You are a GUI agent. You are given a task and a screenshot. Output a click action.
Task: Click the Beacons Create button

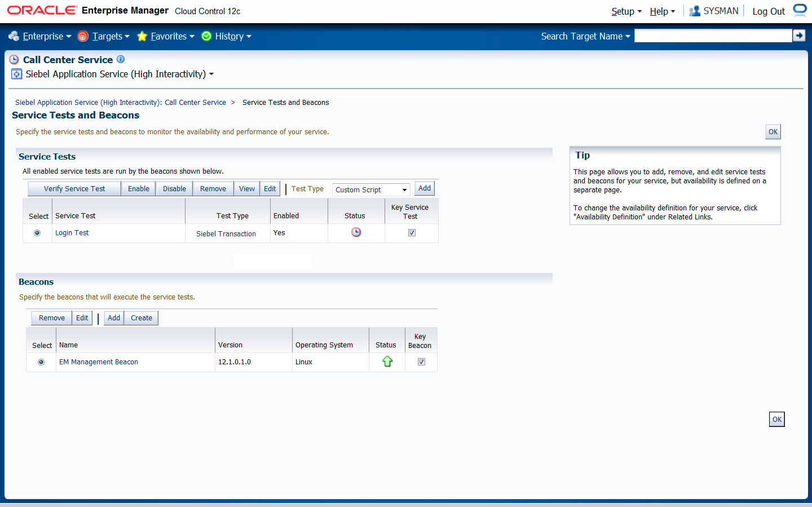[x=142, y=318]
